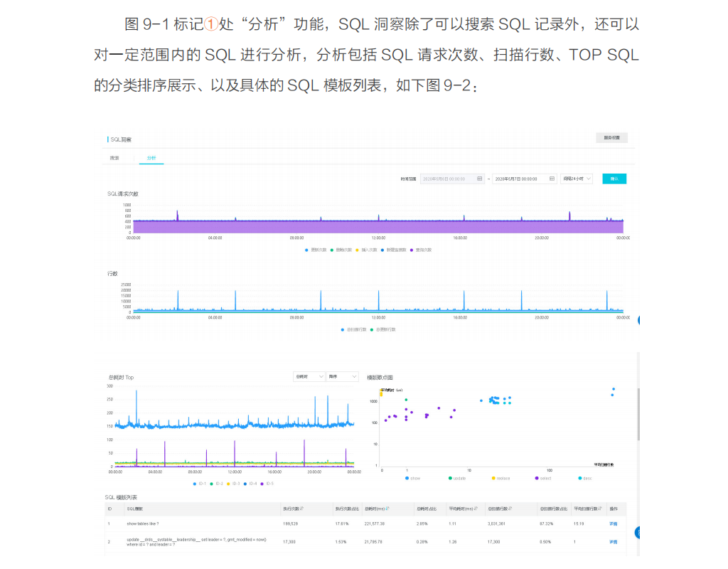Open the 总耗时 metric dropdown
728x569 pixels.
coord(309,377)
